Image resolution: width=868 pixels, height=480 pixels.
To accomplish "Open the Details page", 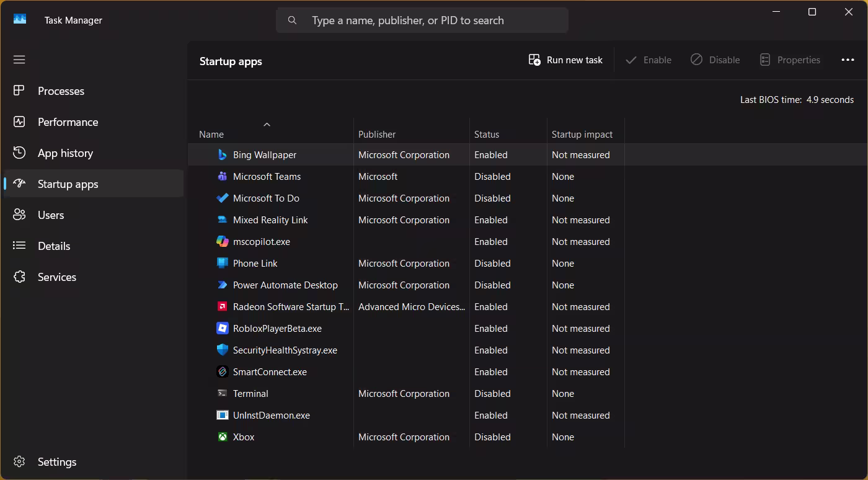I will 94,246.
